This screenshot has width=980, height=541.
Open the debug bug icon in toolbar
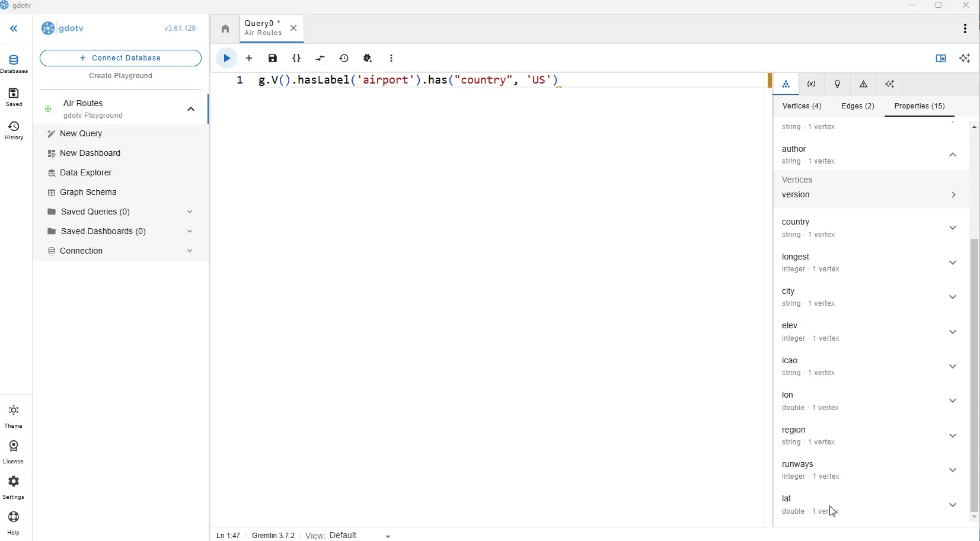click(x=368, y=58)
